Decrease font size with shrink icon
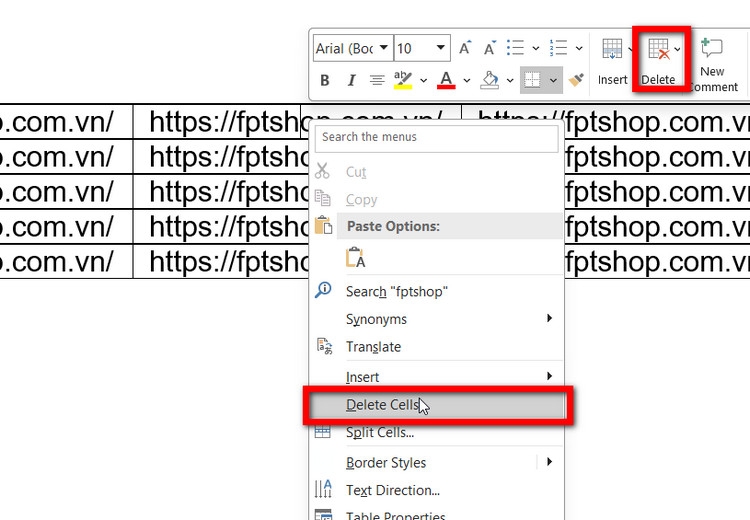 (x=490, y=48)
